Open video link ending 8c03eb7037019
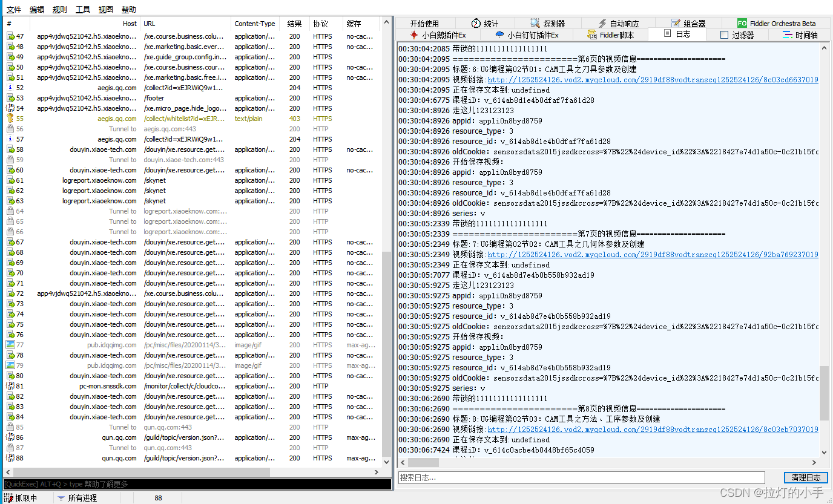The height and width of the screenshot is (504, 833). (x=653, y=429)
